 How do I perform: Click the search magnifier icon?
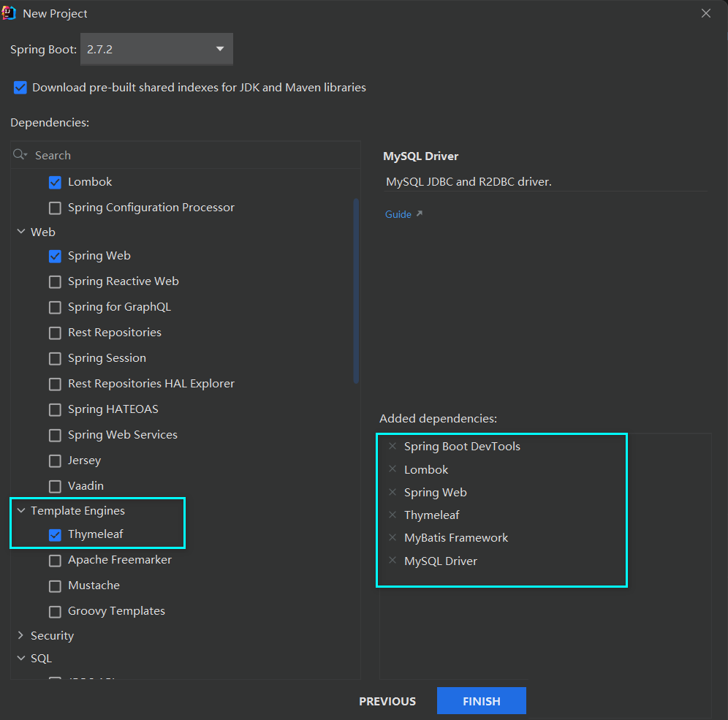(20, 155)
